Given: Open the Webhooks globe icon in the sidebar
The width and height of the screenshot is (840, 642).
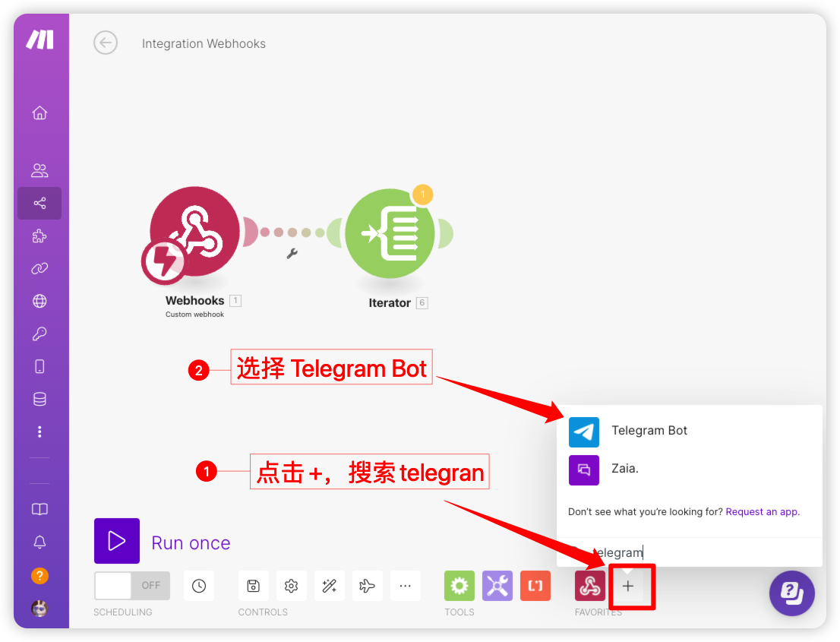Looking at the screenshot, I should tap(39, 301).
